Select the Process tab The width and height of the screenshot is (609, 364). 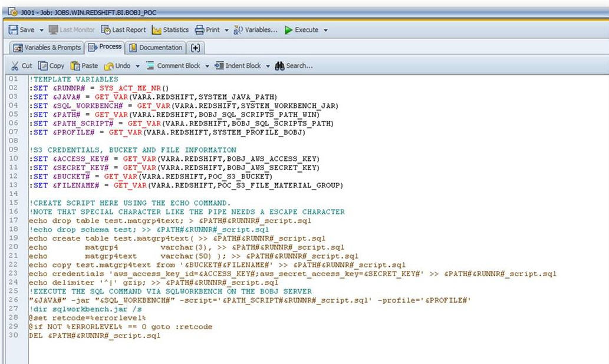point(105,47)
